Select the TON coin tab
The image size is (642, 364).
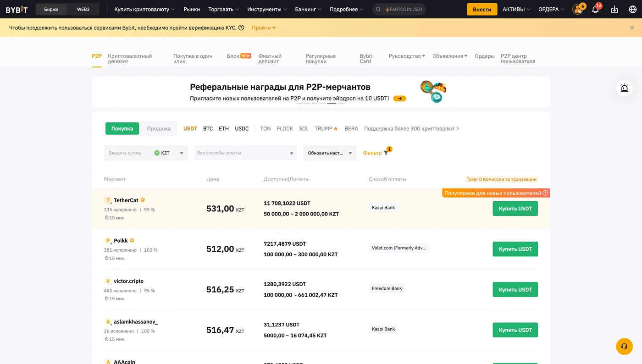point(266,128)
